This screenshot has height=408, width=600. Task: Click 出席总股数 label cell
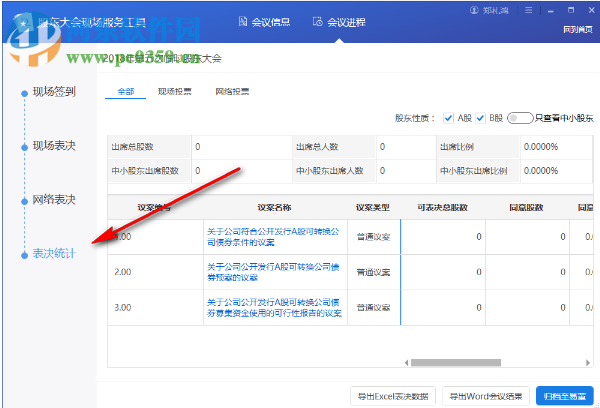point(150,147)
